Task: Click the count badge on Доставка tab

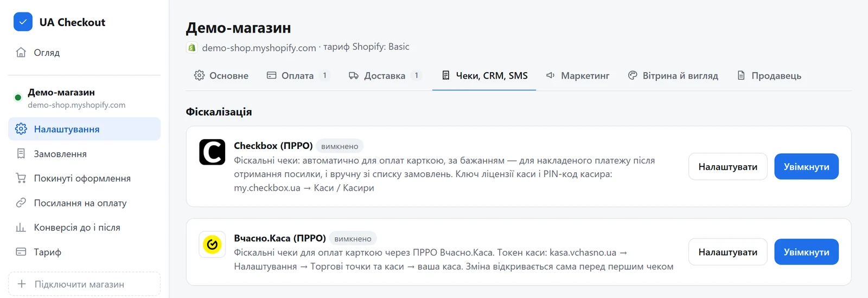Action: [x=416, y=75]
